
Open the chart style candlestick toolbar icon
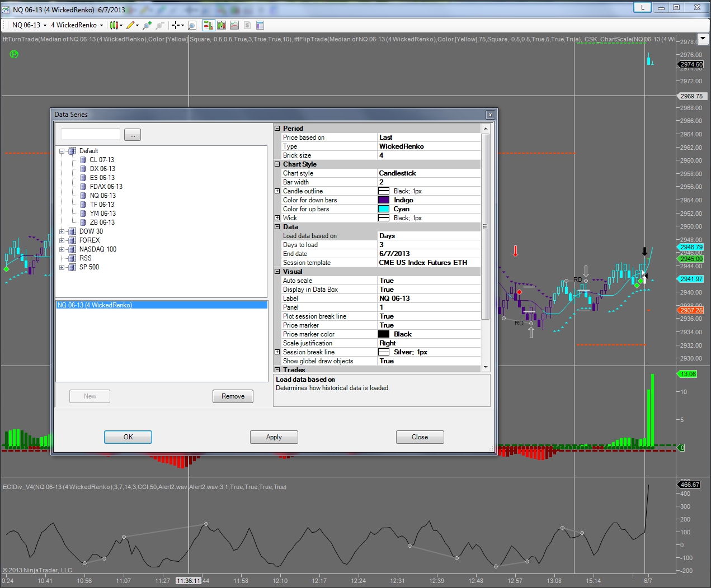(114, 25)
